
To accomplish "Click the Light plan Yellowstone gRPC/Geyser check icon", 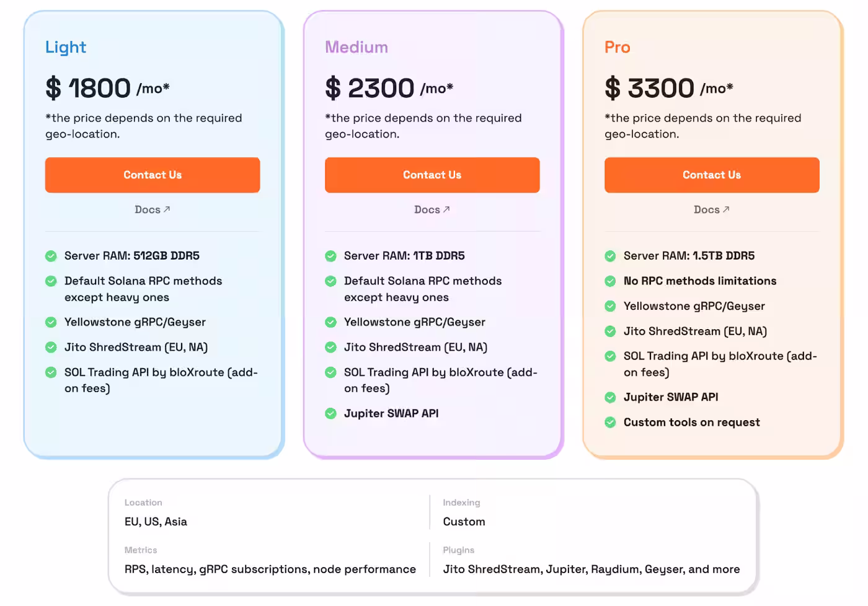I will [51, 322].
